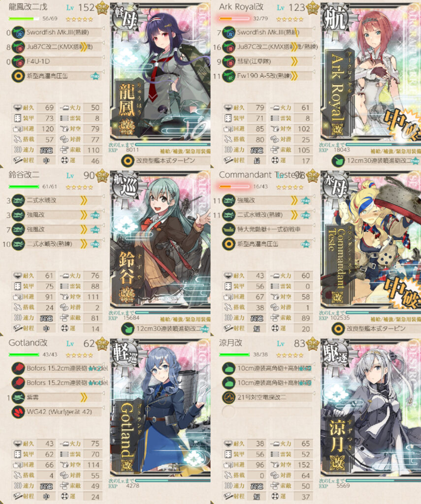Click the Ju87C改二 arrow on 龍鳳改二戊
Image resolution: width=421 pixels, height=504 pixels.
point(84,47)
